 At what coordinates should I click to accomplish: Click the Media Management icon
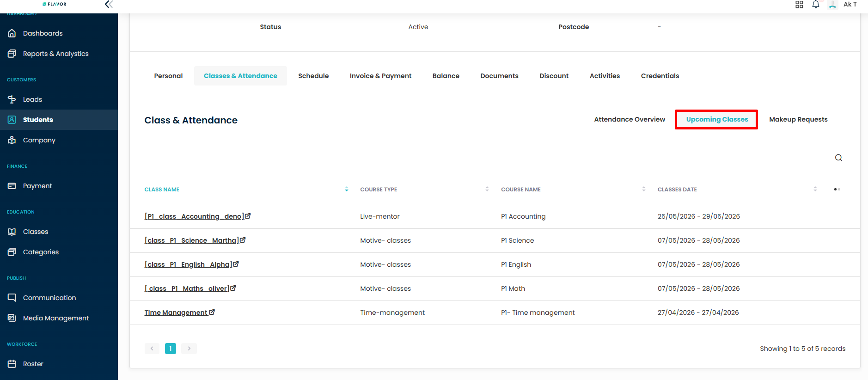click(12, 318)
